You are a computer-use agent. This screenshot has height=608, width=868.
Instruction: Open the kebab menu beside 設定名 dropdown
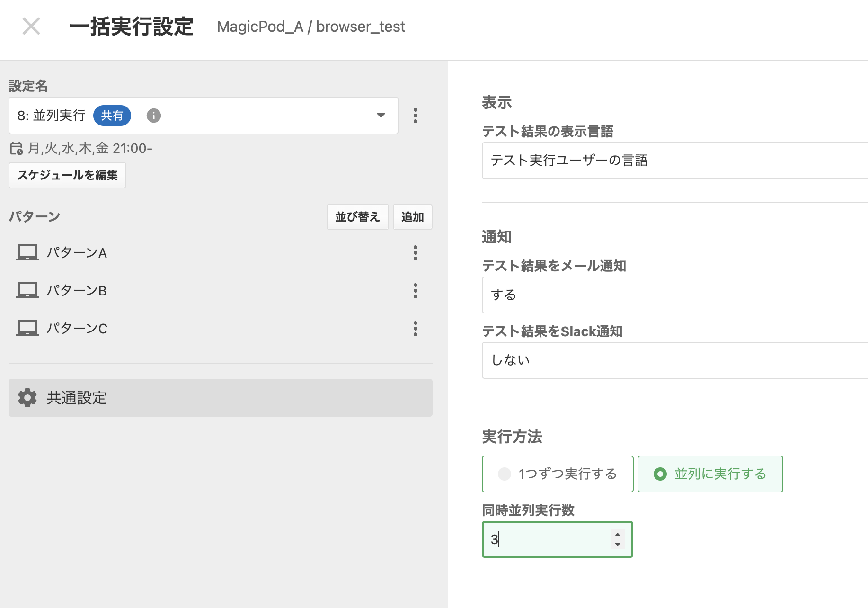coord(416,116)
